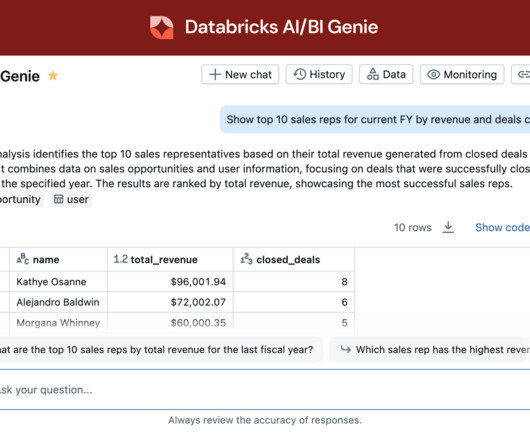Open the chat History
This screenshot has height=442, width=530.
click(319, 74)
